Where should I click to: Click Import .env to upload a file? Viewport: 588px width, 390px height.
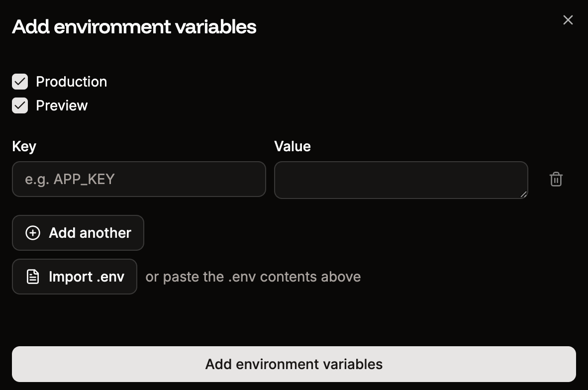point(74,277)
